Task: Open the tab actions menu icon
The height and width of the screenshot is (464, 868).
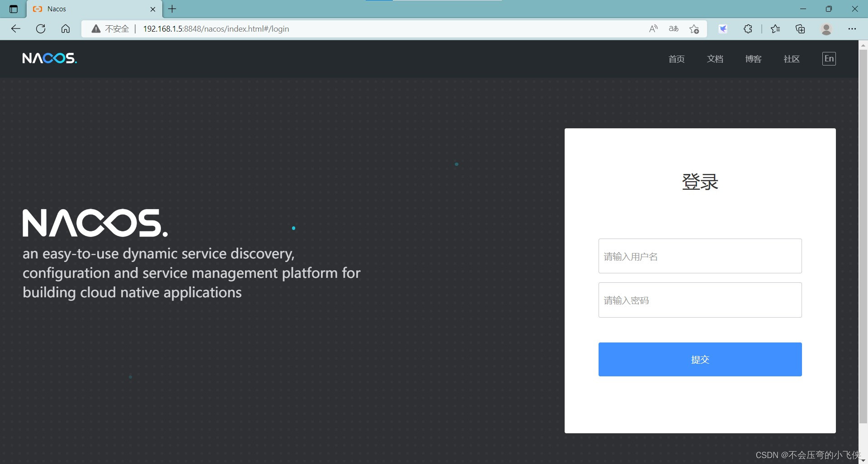Action: pyautogui.click(x=14, y=9)
